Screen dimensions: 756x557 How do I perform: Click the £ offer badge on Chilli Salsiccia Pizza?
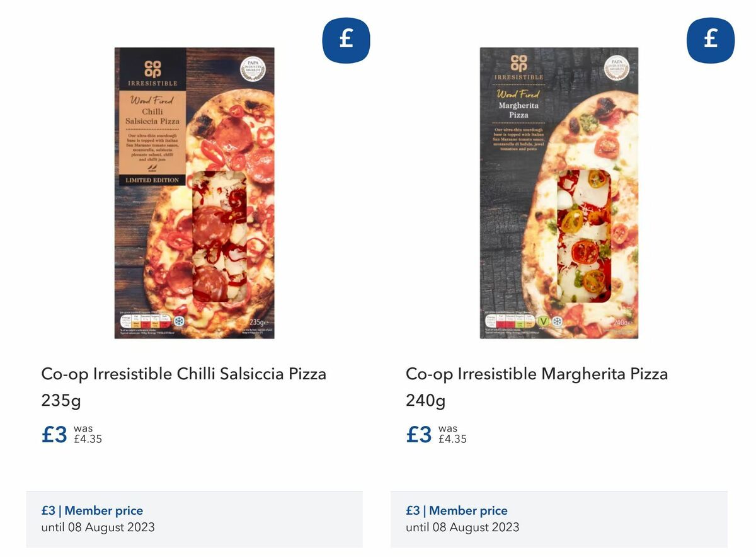[x=346, y=39]
